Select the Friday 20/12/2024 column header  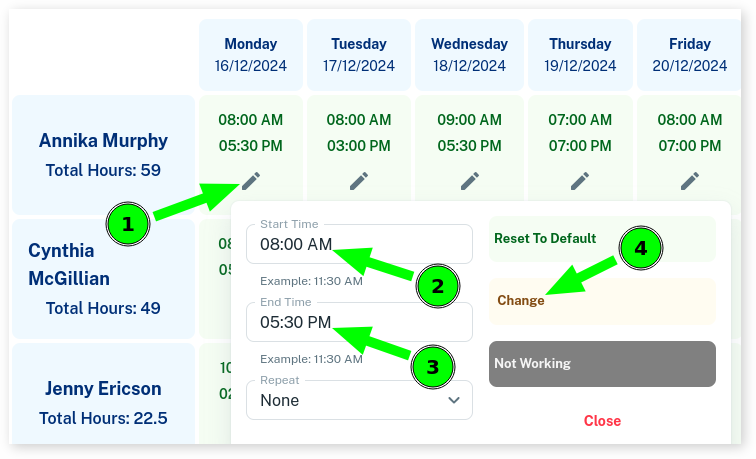[x=690, y=55]
